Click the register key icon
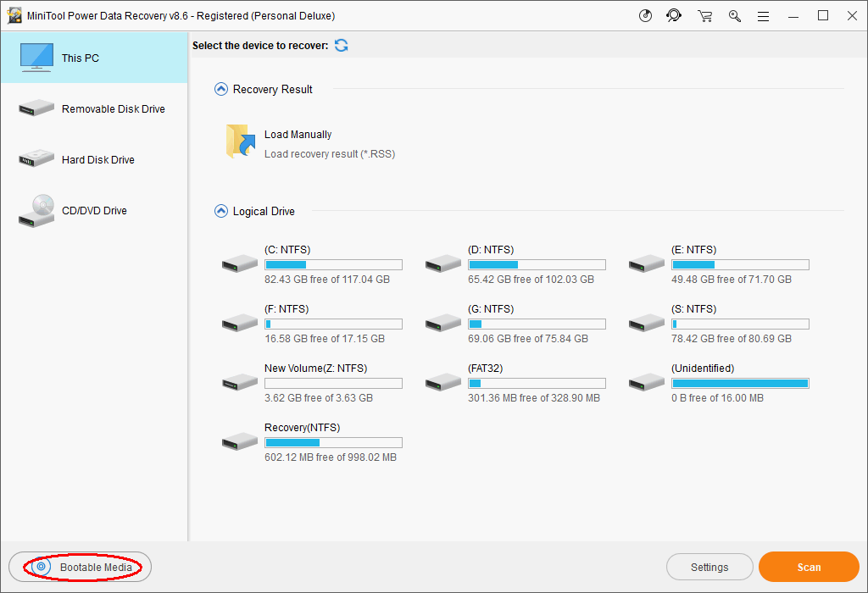Viewport: 868px width, 593px height. [735, 16]
